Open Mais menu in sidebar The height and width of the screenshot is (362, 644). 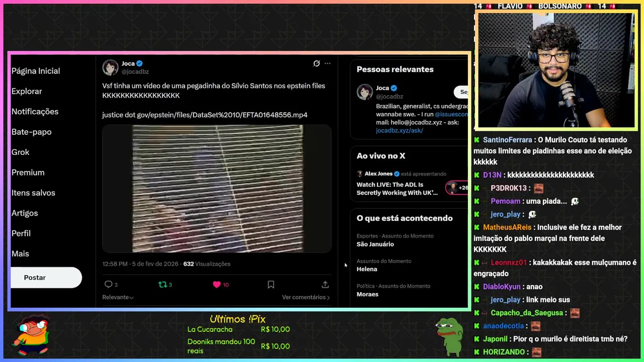(20, 254)
